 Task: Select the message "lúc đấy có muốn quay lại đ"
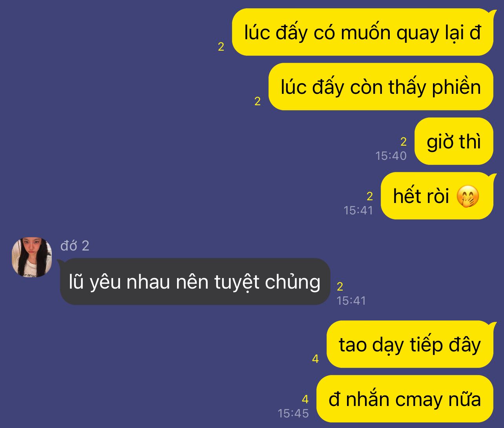click(363, 32)
